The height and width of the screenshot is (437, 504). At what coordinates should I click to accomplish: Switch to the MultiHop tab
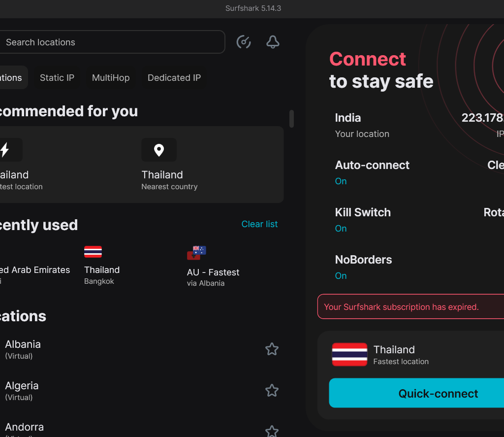[x=111, y=78]
